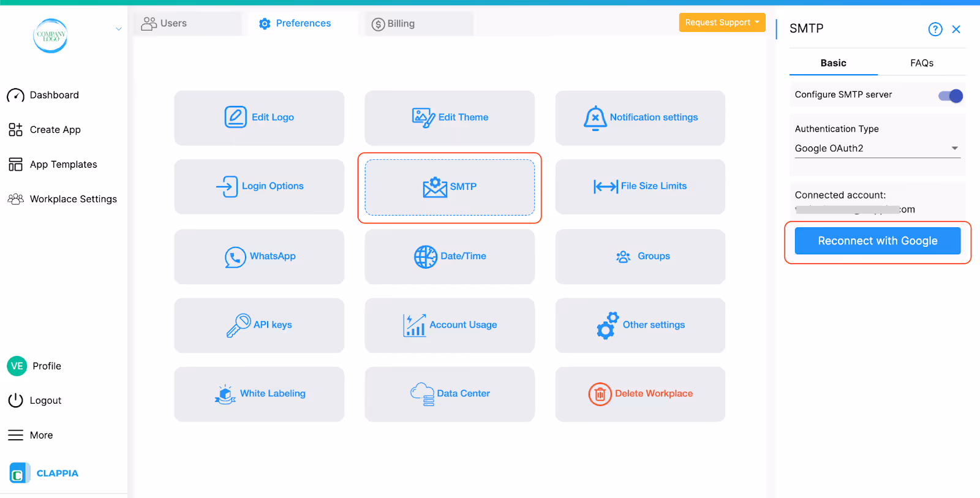Open Create App label in sidebar
This screenshot has width=980, height=498.
pos(55,130)
